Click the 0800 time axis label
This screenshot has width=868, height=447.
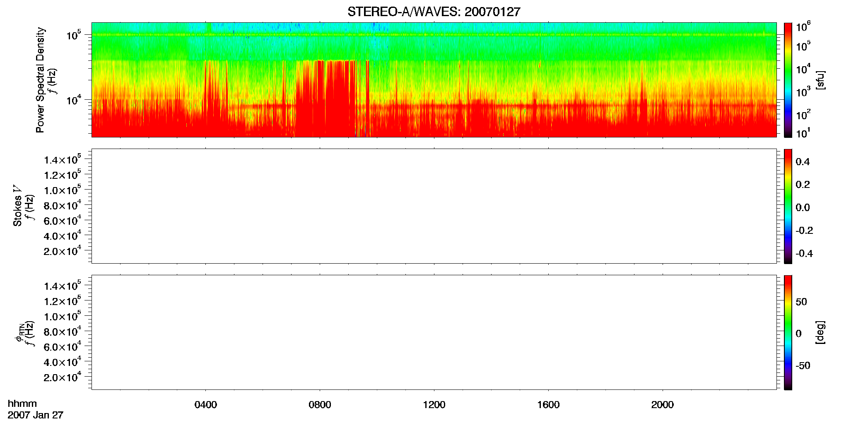[x=320, y=405]
